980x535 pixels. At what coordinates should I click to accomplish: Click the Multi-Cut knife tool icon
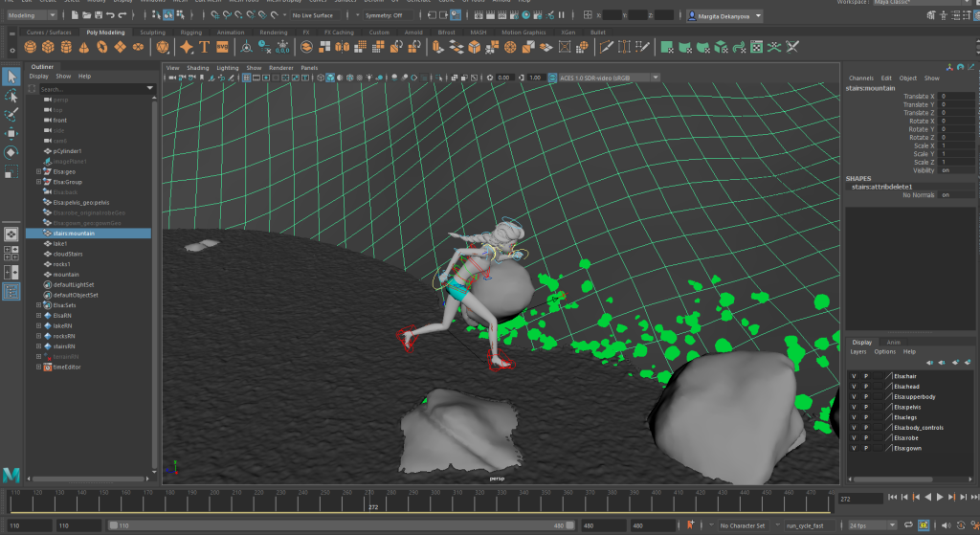pos(606,48)
